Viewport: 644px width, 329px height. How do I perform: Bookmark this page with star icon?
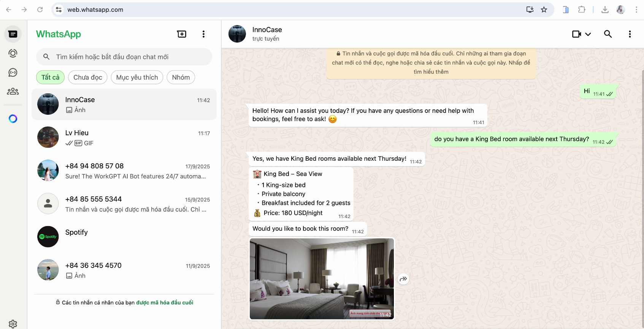544,9
